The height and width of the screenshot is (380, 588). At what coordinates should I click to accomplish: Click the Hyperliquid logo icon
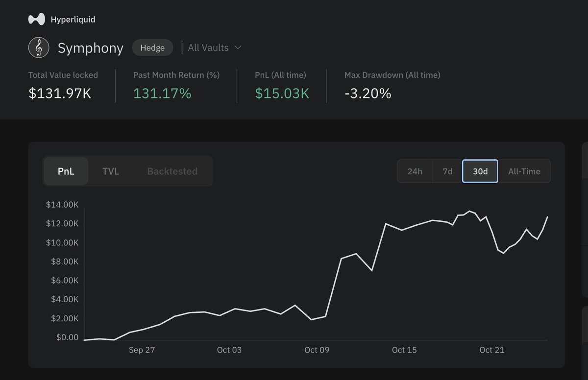37,20
